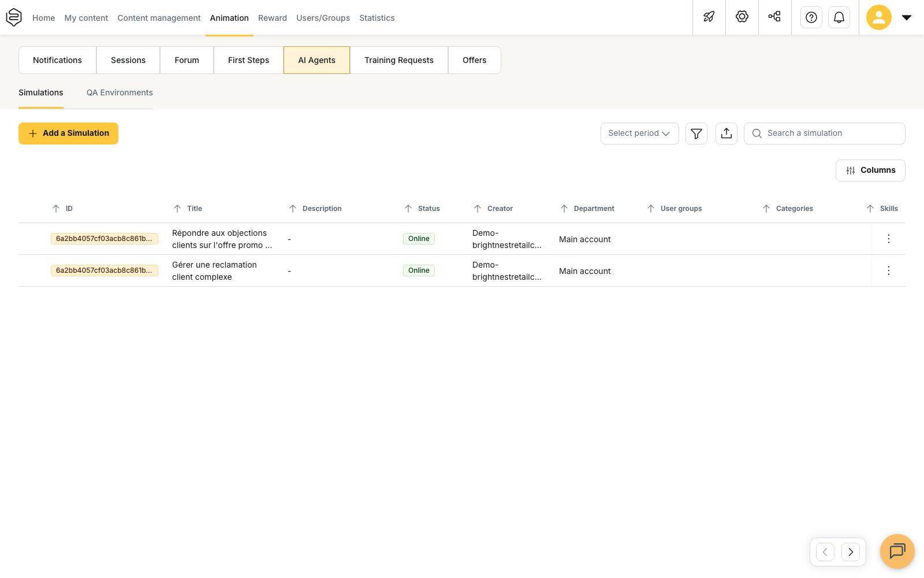Open the Select period dropdown
924x578 pixels.
click(x=640, y=134)
